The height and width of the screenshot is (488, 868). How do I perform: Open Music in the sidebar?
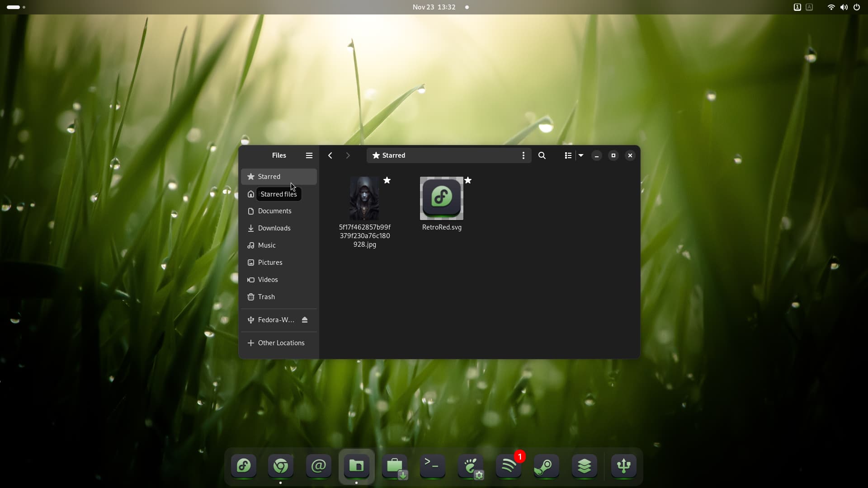[x=279, y=245]
